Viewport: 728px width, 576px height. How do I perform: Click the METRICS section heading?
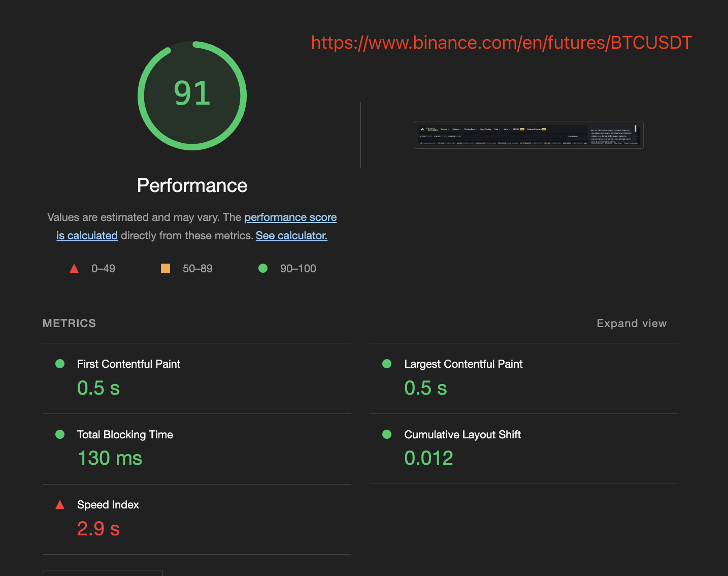[70, 324]
